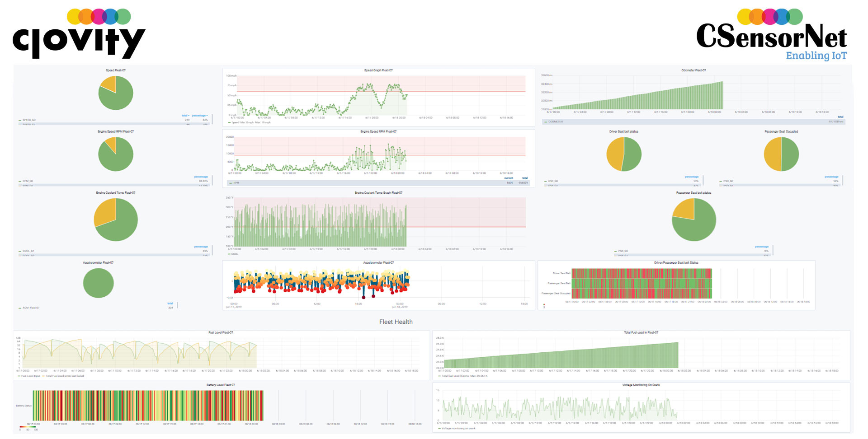
Task: Click the Engine Coolant Temp Fleet-07 pie chart
Action: (116, 219)
